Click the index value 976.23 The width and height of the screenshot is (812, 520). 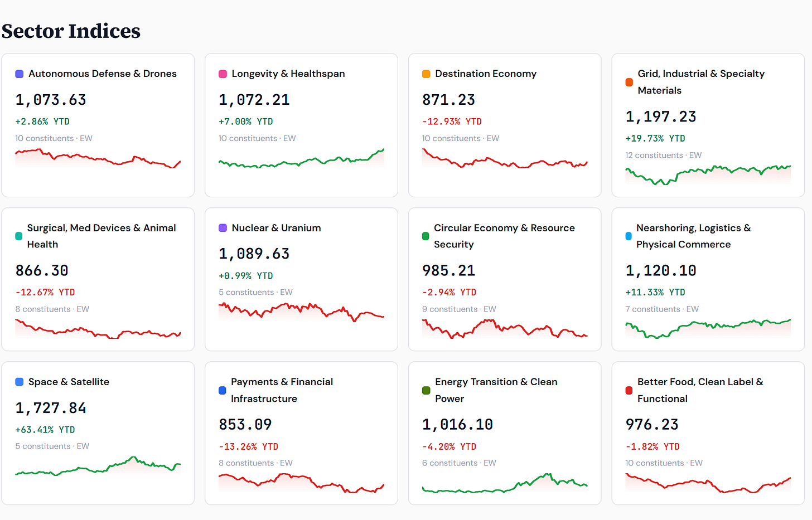[x=652, y=425]
